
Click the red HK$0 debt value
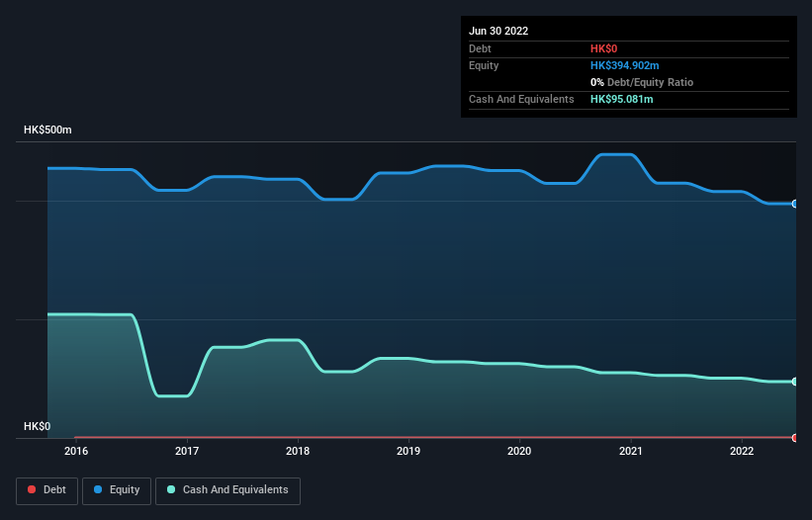604,48
